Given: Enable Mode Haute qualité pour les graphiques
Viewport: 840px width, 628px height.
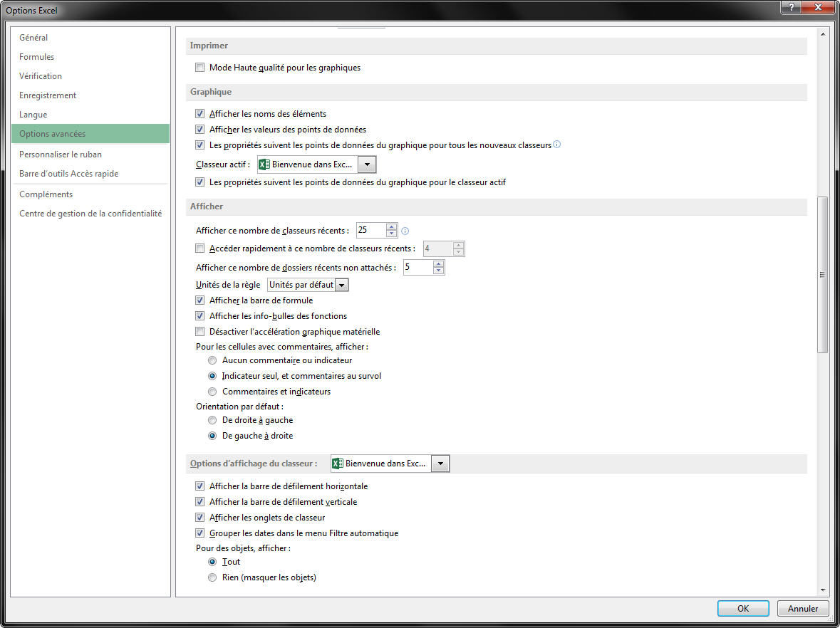Looking at the screenshot, I should pyautogui.click(x=199, y=68).
